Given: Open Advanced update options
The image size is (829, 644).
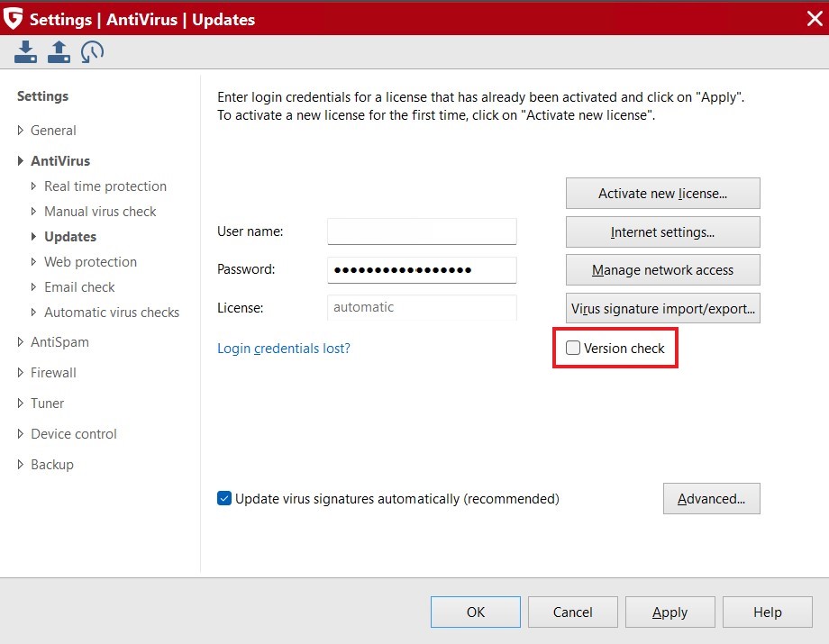Looking at the screenshot, I should click(x=711, y=498).
